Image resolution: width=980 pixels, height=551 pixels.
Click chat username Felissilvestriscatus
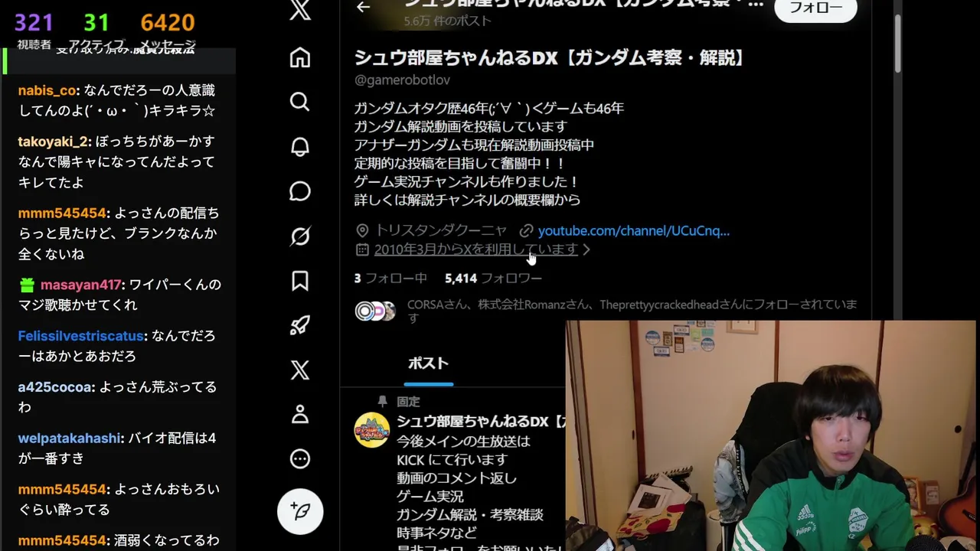tap(81, 336)
